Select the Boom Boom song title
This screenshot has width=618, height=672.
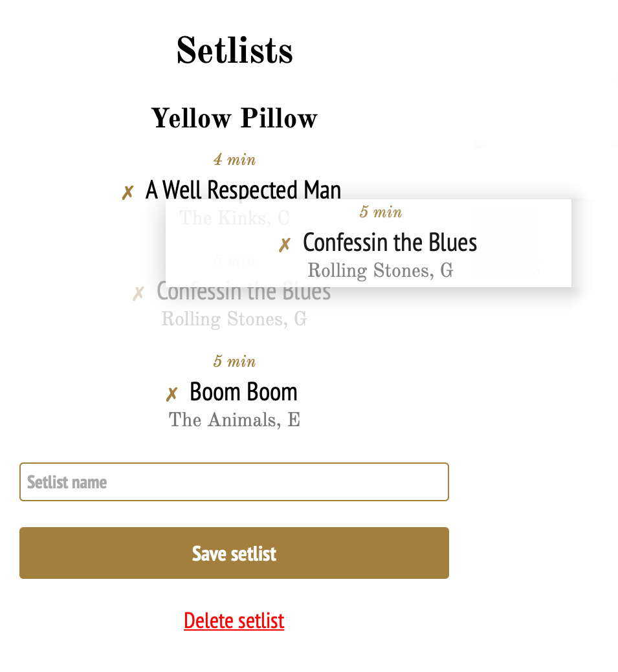[x=243, y=392]
